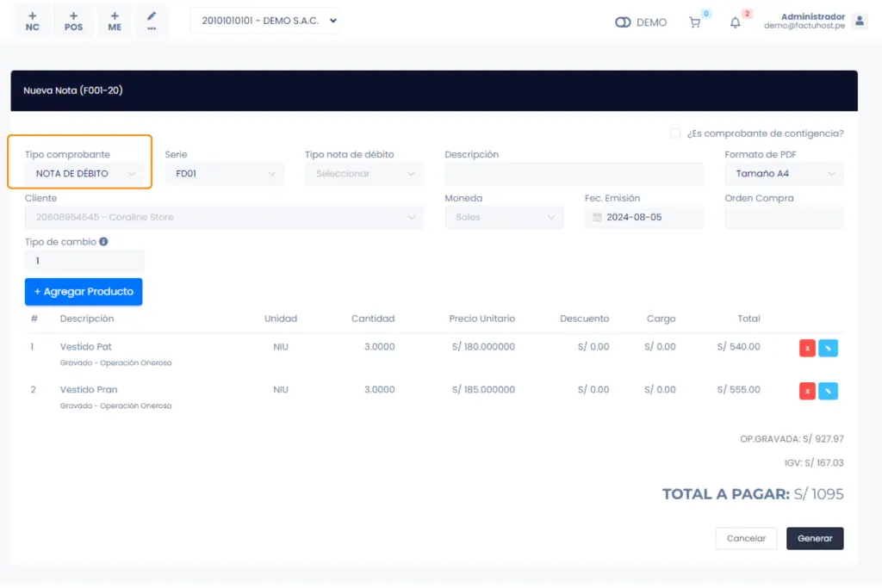Open the Formato de PDF dropdown
Viewport: 882px width, 588px height.
[x=784, y=174]
